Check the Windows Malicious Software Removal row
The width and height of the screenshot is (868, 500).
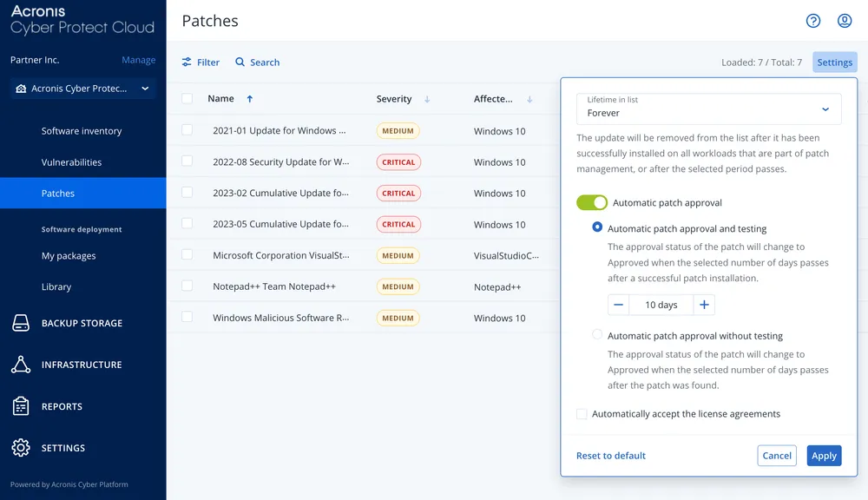(x=187, y=317)
